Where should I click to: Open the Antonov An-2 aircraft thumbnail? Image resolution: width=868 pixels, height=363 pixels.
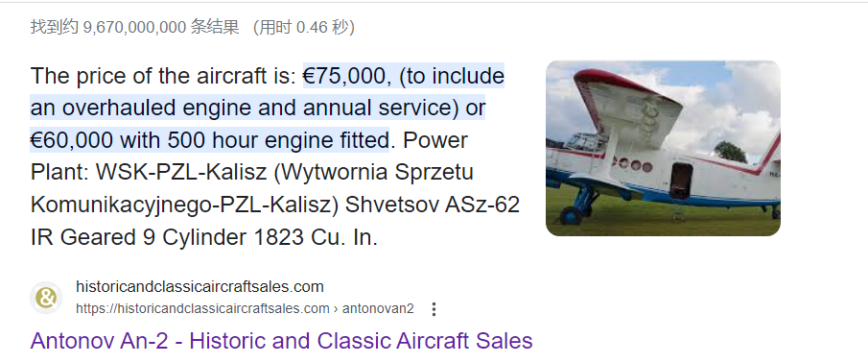(663, 148)
